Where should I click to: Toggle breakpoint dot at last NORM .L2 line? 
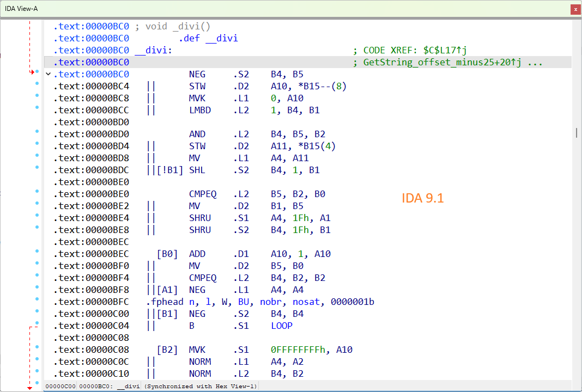pyautogui.click(x=37, y=370)
